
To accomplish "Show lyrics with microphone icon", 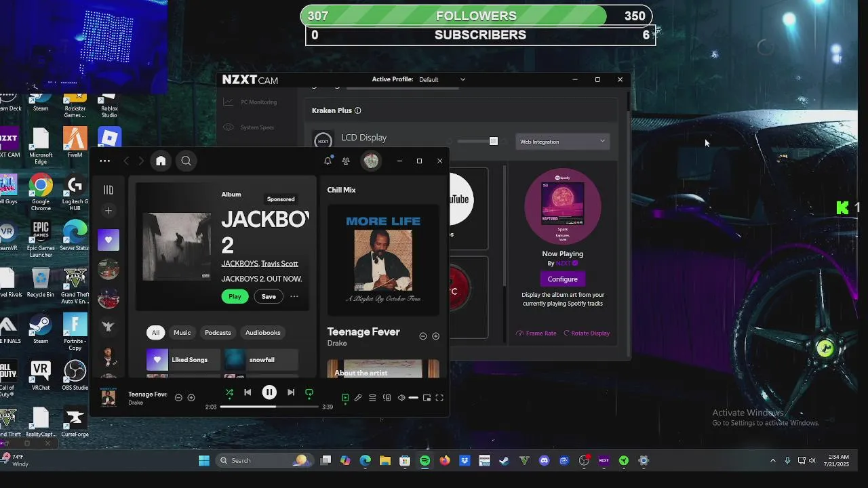I will point(358,398).
